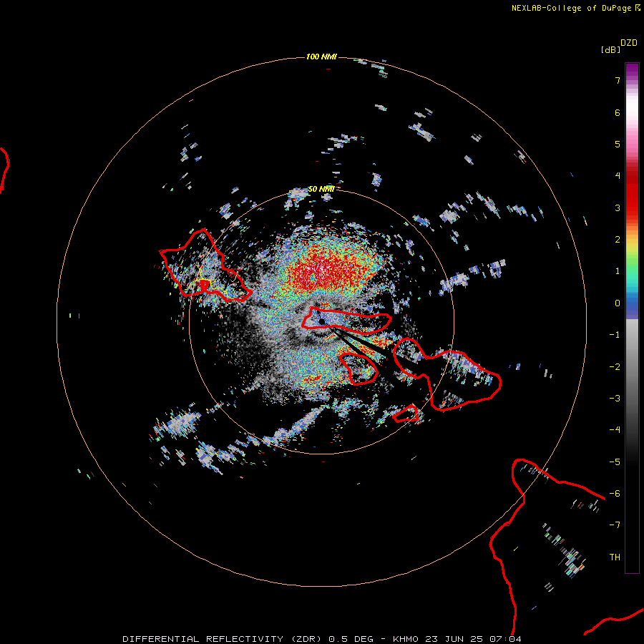Click the [dB] units label
The image size is (644, 644).
pyautogui.click(x=610, y=49)
